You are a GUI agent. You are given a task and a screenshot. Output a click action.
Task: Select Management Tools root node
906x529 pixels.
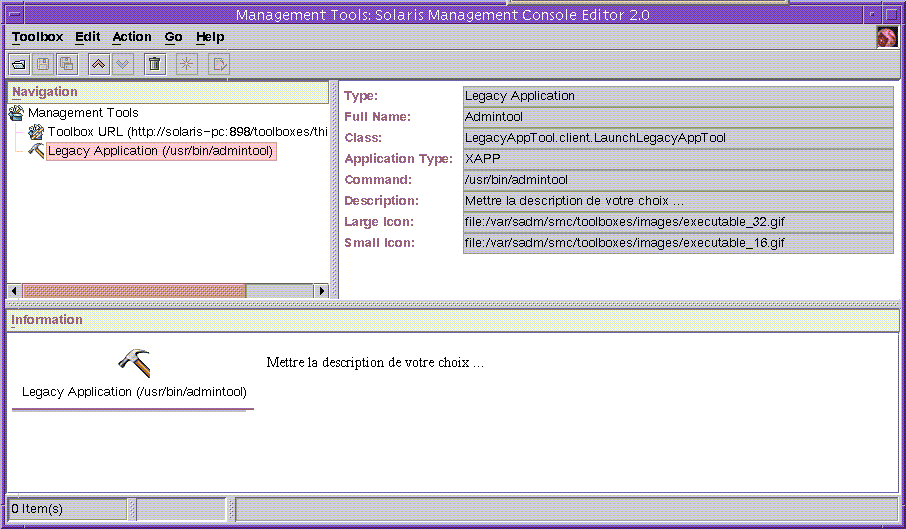coord(83,113)
